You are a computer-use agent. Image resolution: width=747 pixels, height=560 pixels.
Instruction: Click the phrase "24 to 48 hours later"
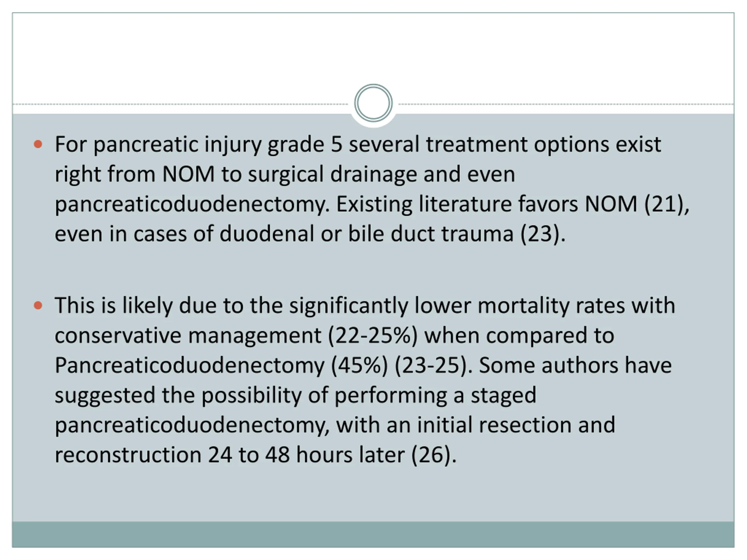306,455
